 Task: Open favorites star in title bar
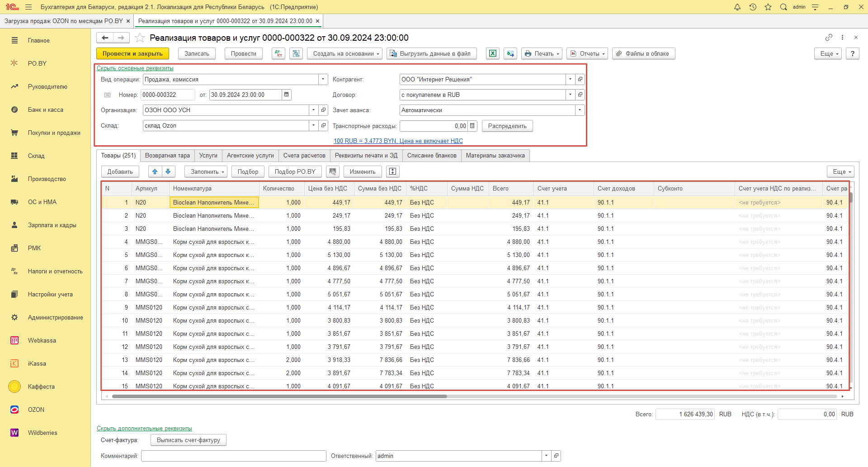pyautogui.click(x=768, y=7)
